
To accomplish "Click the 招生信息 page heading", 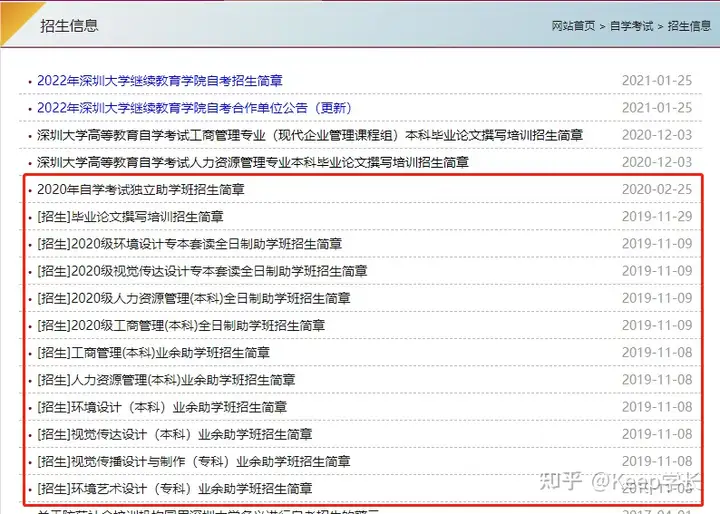I will point(69,25).
